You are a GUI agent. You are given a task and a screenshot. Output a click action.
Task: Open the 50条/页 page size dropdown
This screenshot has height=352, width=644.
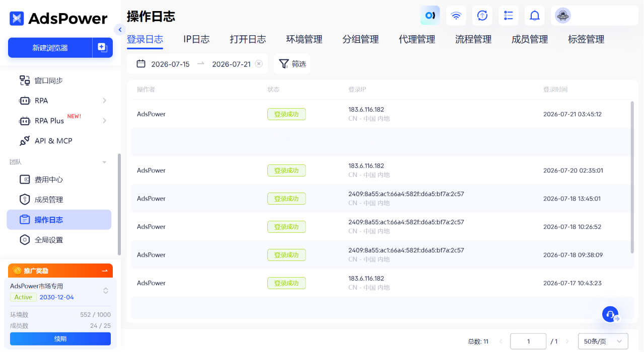pyautogui.click(x=603, y=341)
